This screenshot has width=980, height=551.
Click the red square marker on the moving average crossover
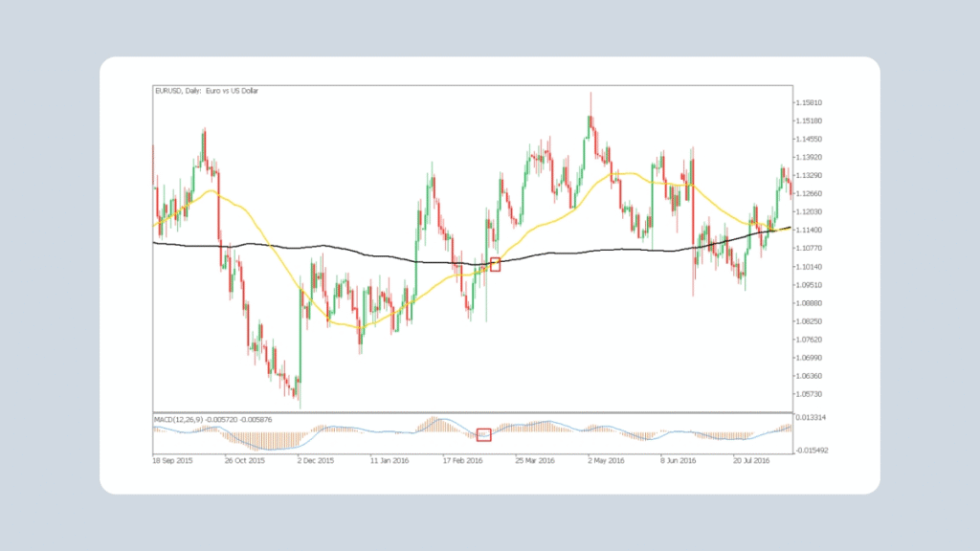tap(495, 264)
